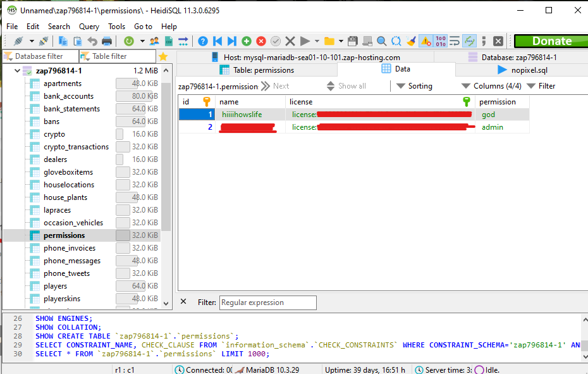Image resolution: width=588 pixels, height=374 pixels.
Task: Open the File menu
Action: tap(12, 27)
